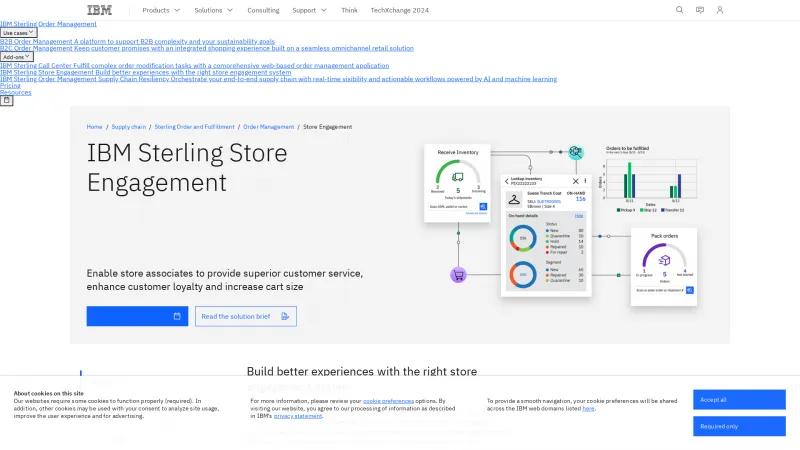This screenshot has width=800, height=450.
Task: Click the IBM logo
Action: pyautogui.click(x=99, y=10)
